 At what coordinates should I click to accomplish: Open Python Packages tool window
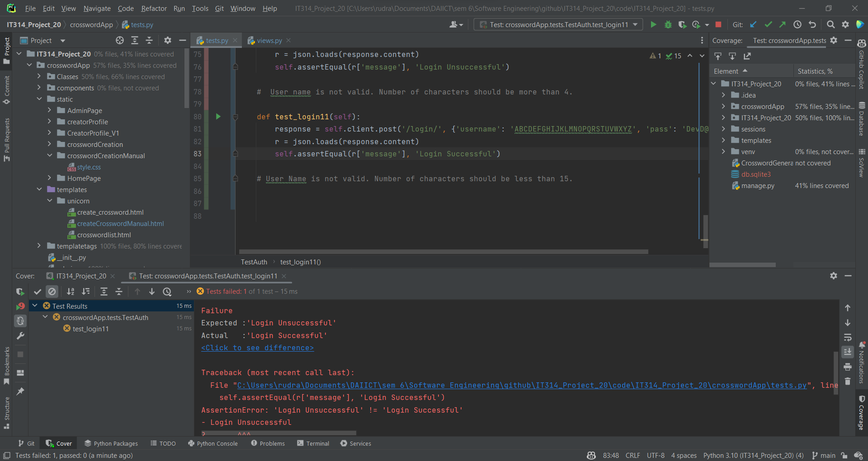(111, 443)
